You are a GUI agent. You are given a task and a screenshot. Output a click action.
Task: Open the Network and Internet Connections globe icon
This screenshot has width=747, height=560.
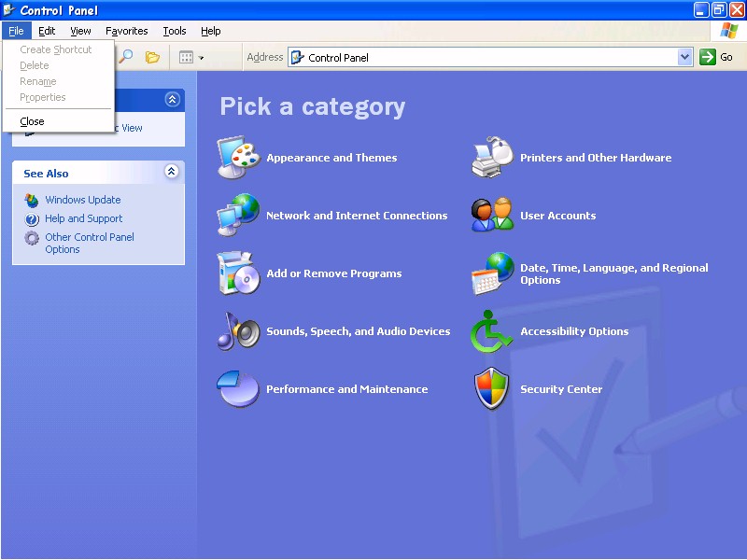(x=239, y=216)
